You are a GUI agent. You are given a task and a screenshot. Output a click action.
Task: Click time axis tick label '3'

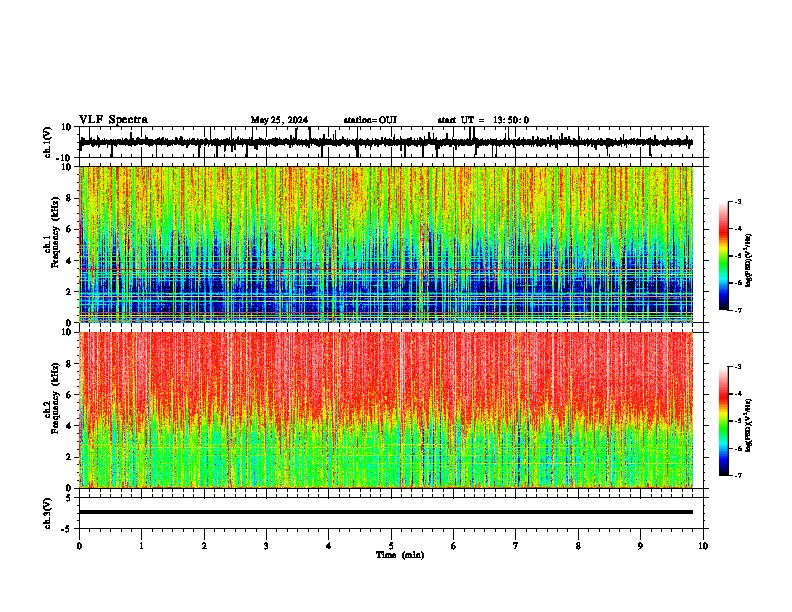tap(266, 546)
